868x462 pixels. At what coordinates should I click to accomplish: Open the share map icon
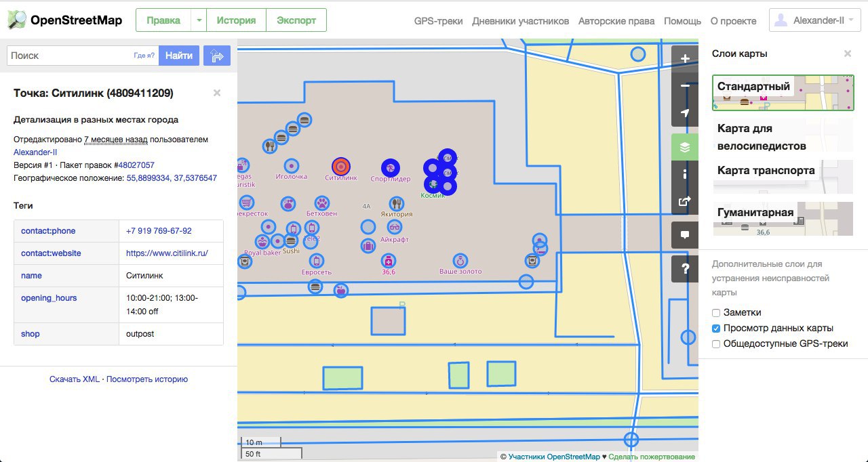point(685,201)
